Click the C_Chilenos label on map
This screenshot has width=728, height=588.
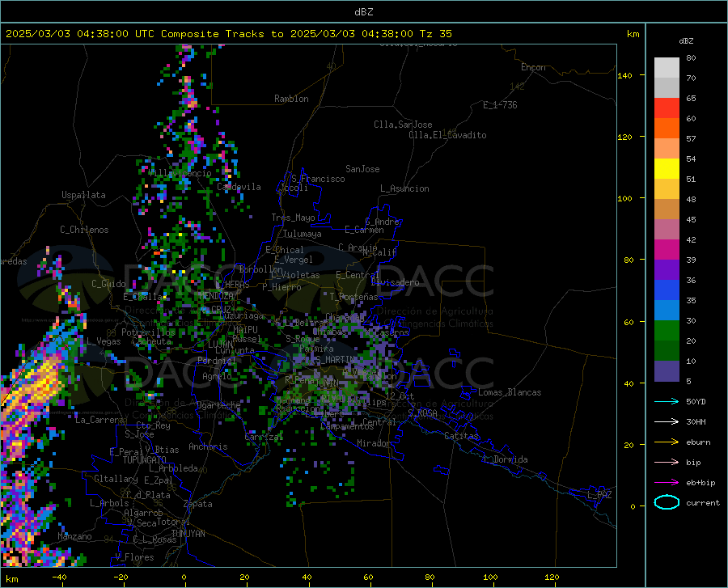click(84, 230)
